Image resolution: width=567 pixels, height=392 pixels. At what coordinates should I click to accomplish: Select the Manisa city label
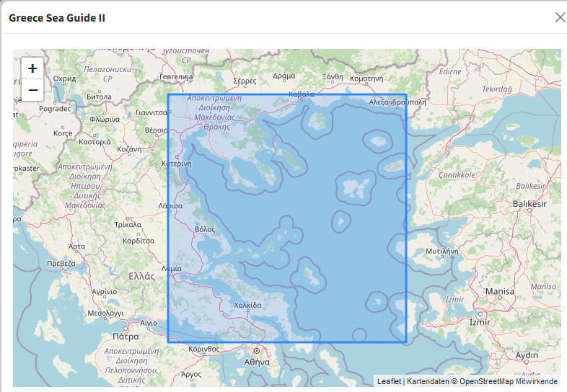point(500,291)
